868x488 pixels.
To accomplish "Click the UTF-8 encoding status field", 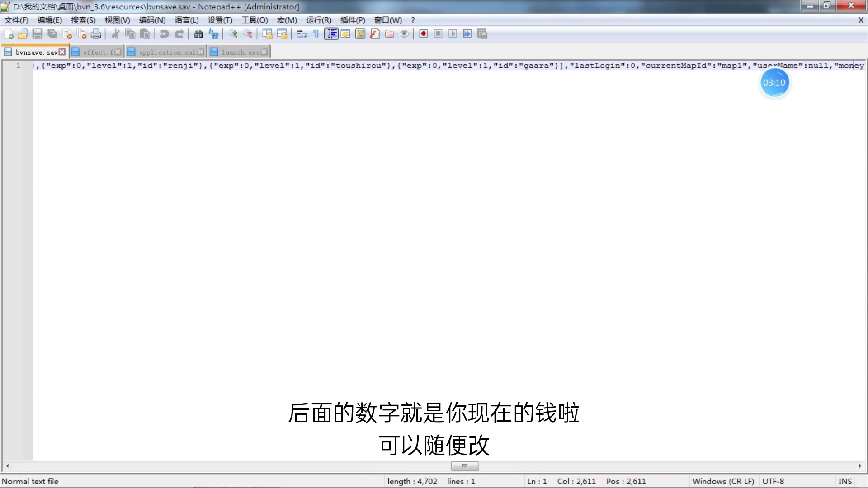I will pyautogui.click(x=773, y=481).
